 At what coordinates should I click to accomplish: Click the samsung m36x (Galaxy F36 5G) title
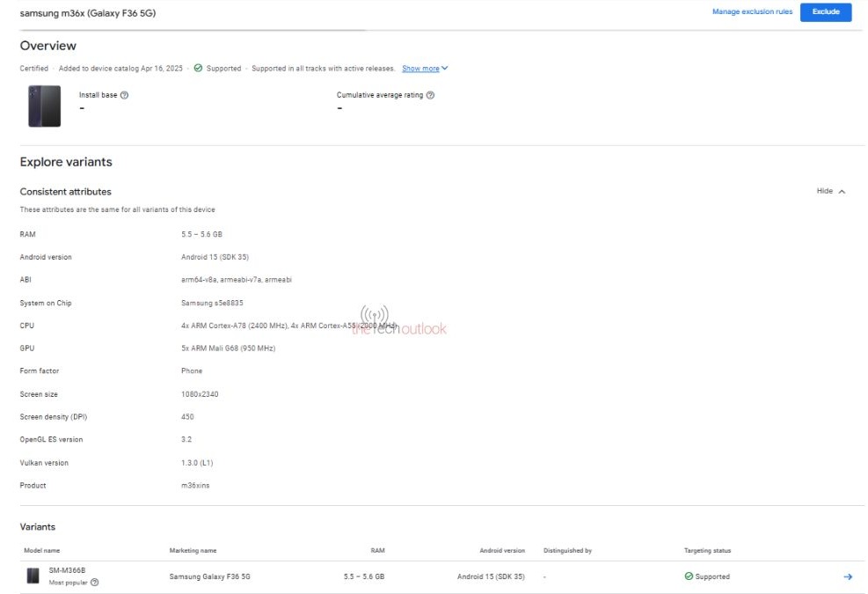click(x=88, y=12)
